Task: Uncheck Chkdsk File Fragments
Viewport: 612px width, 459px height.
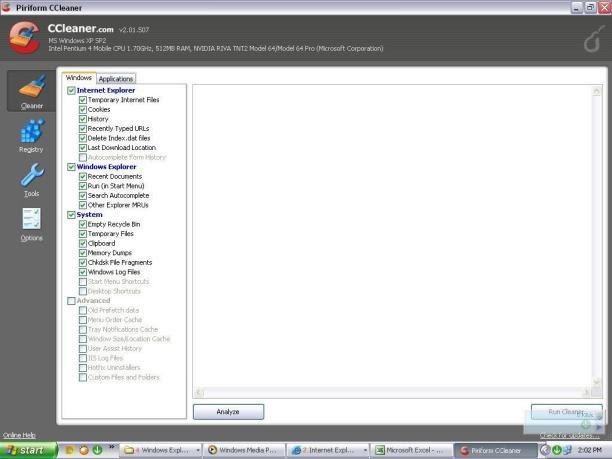Action: pos(83,263)
